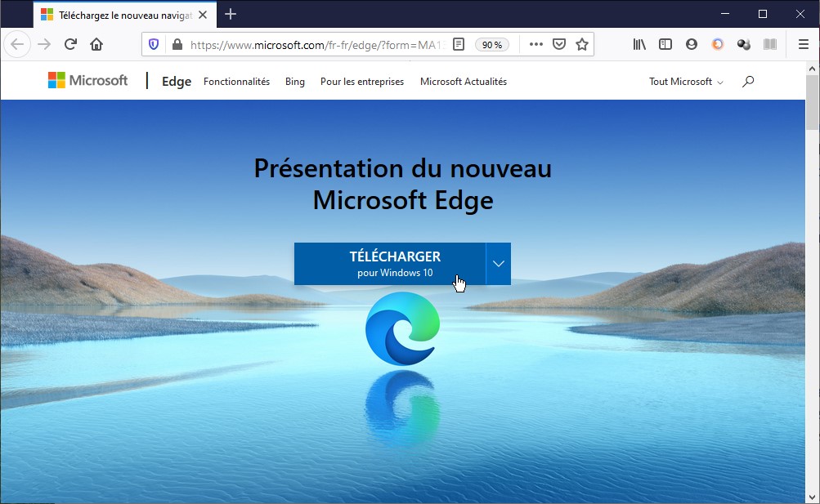The width and height of the screenshot is (820, 504).
Task: Toggle reader view icon in address bar
Action: 459,44
